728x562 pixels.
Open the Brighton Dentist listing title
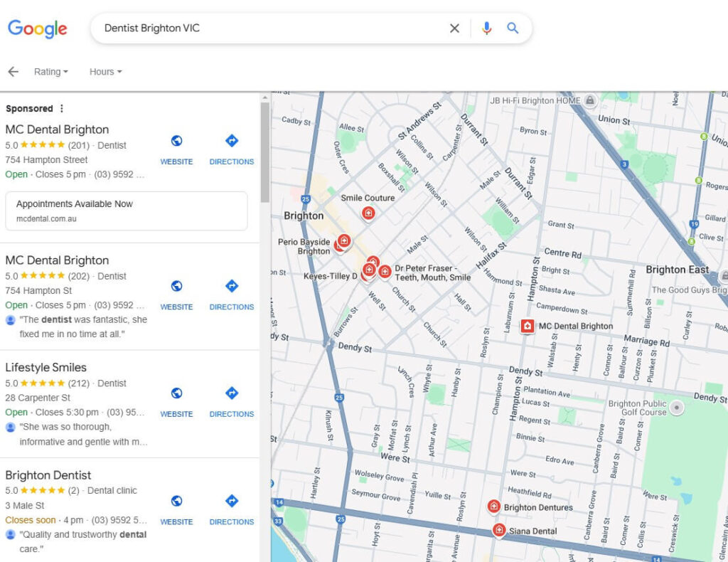coord(48,475)
